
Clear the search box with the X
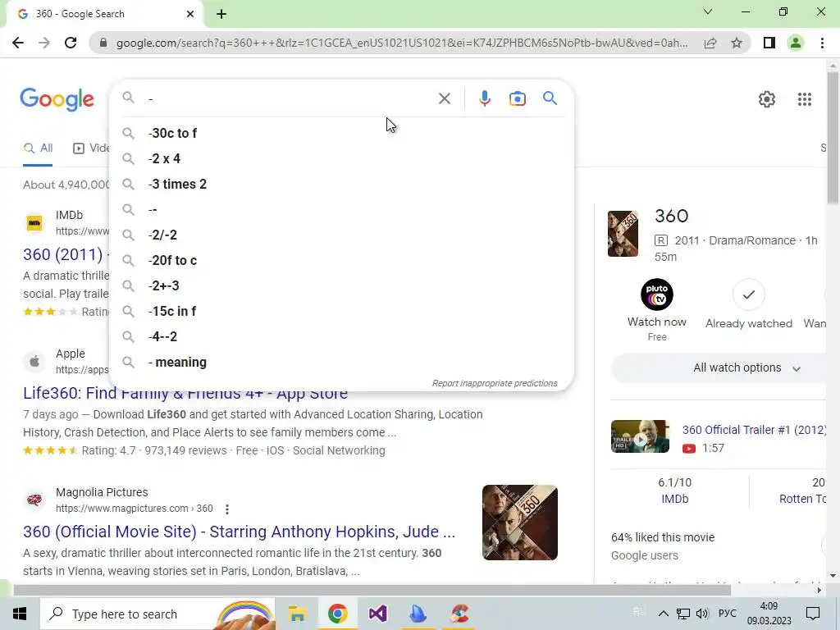[444, 98]
